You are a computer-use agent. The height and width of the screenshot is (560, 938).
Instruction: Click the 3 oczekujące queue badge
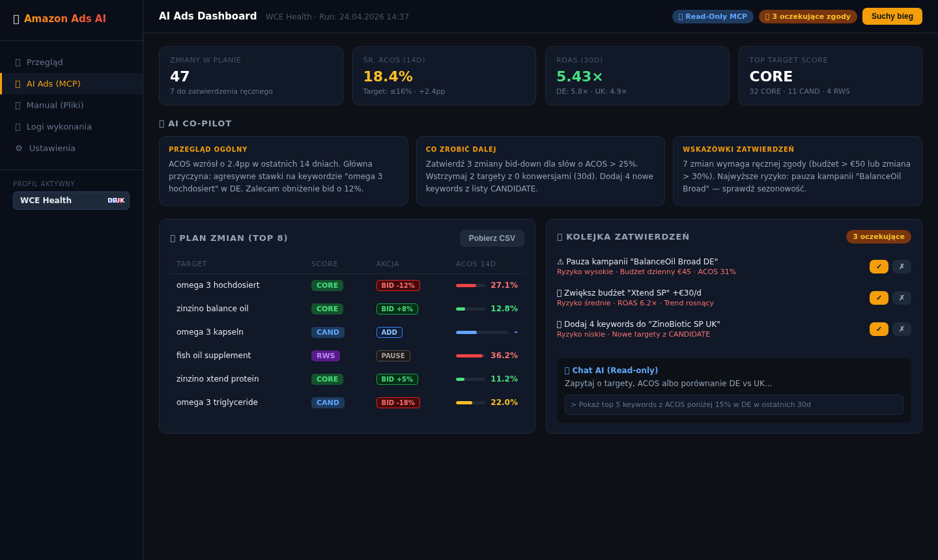coord(879,236)
